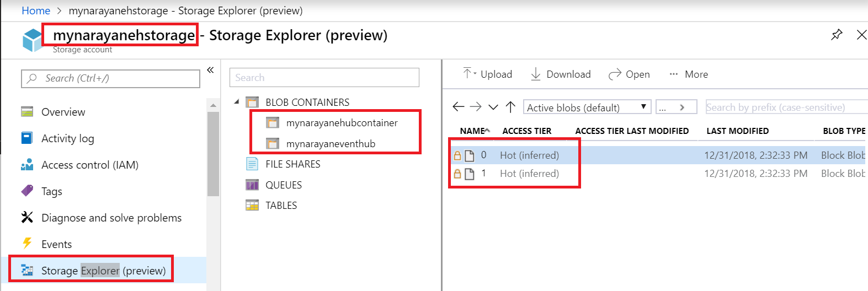Image resolution: width=868 pixels, height=291 pixels.
Task: Navigate forward with the right arrow
Action: (x=476, y=106)
